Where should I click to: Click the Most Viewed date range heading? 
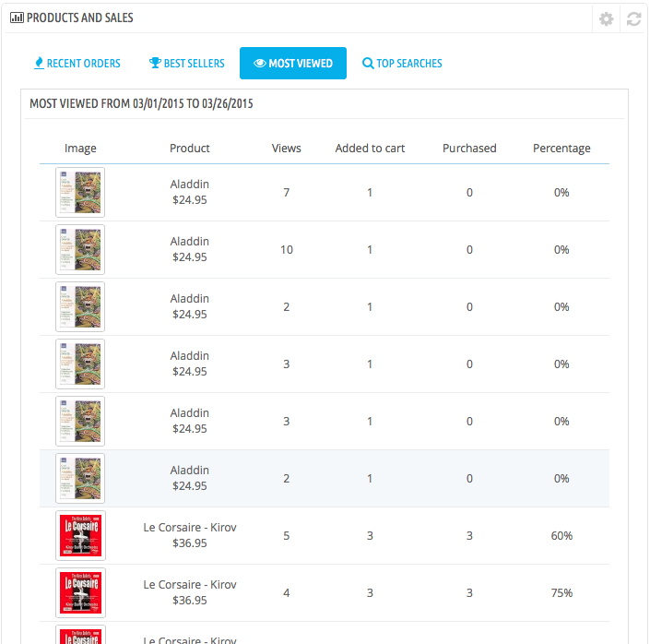141,103
